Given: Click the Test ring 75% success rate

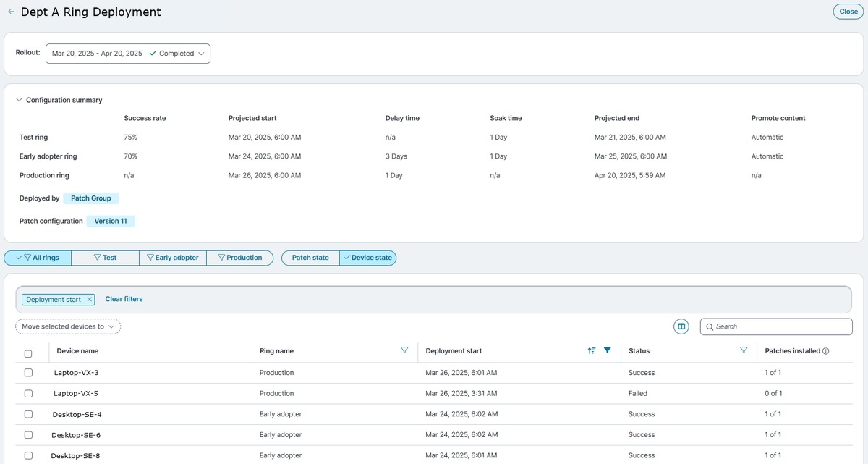Looking at the screenshot, I should 131,138.
